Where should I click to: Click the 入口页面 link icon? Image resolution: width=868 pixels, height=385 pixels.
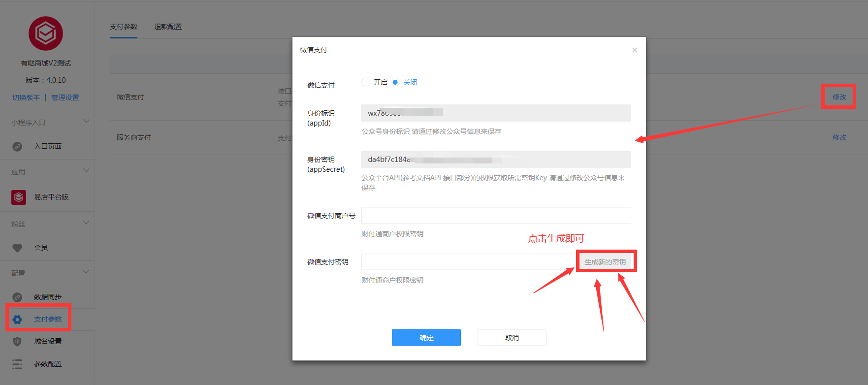tap(17, 146)
